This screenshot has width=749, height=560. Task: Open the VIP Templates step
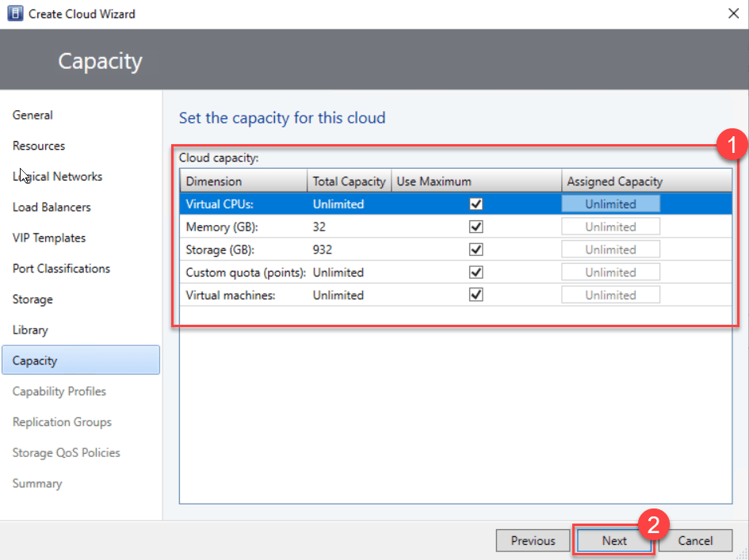tap(49, 238)
